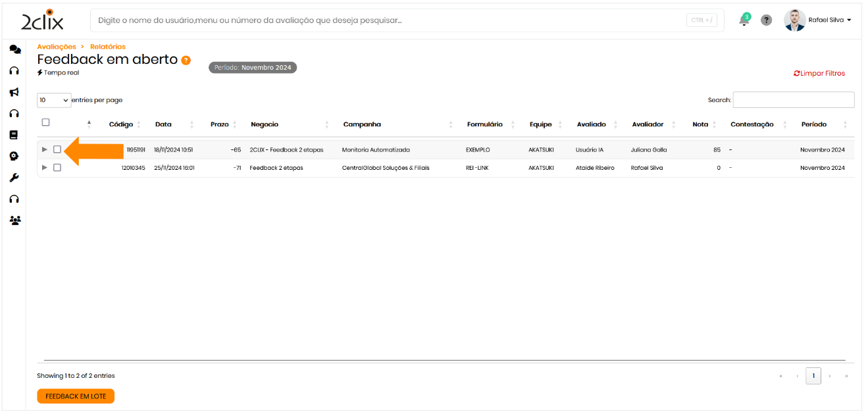Open the wrench tools sidebar icon
Image resolution: width=868 pixels, height=420 pixels.
[14, 178]
